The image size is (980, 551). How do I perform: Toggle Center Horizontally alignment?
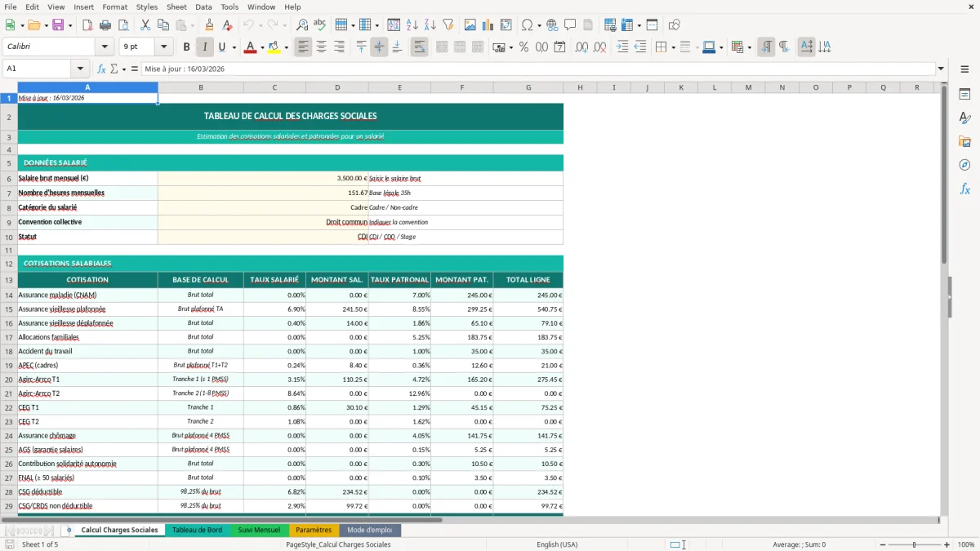coord(321,47)
